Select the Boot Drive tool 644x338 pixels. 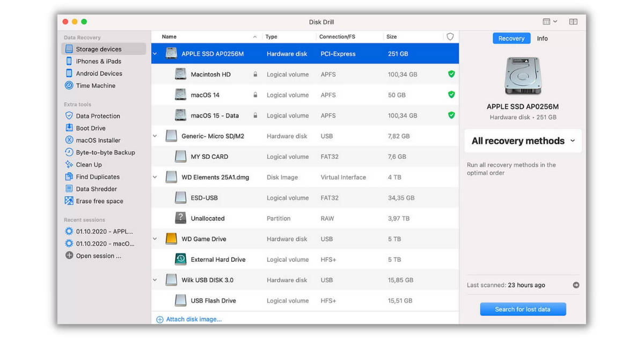[x=92, y=128]
